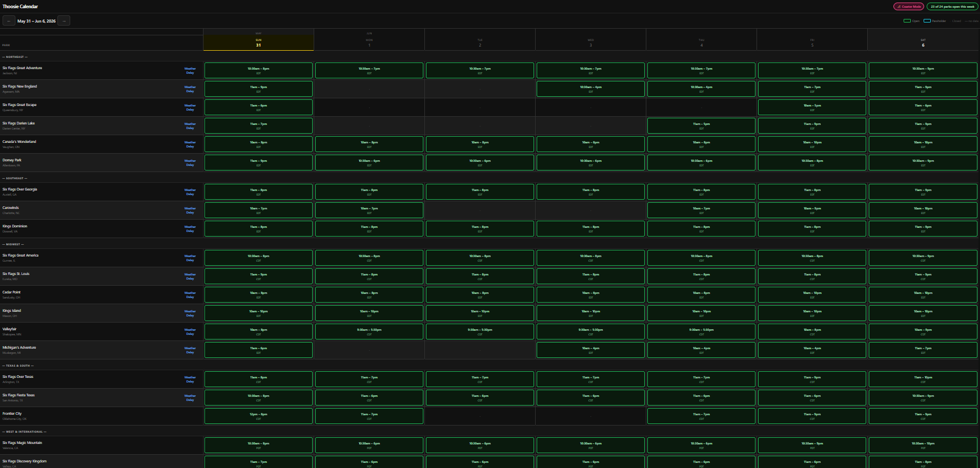Viewport: 980px width, 468px height.
Task: Open Weather Delay for Six Flags New England
Action: tap(190, 89)
